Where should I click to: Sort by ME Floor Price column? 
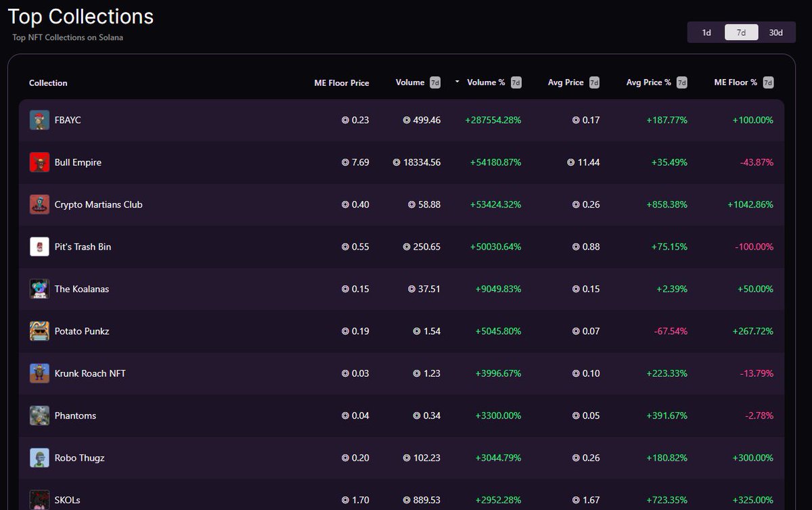[x=342, y=83]
